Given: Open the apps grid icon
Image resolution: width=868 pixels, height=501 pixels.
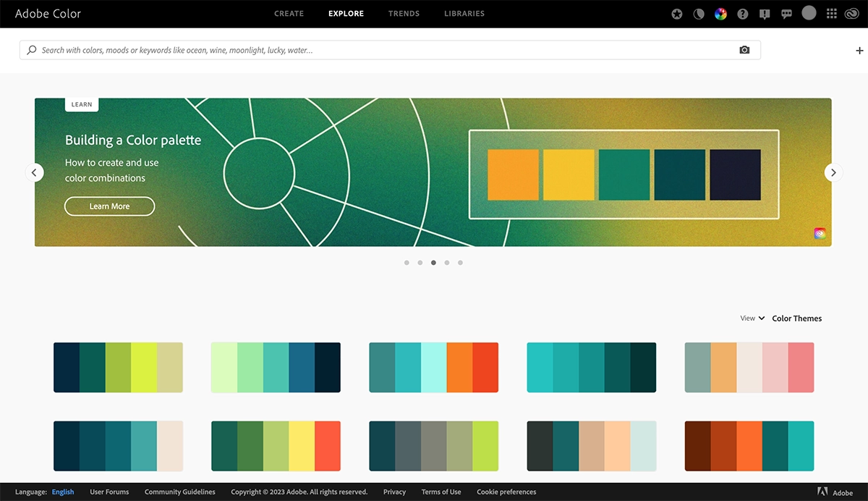Looking at the screenshot, I should (831, 14).
